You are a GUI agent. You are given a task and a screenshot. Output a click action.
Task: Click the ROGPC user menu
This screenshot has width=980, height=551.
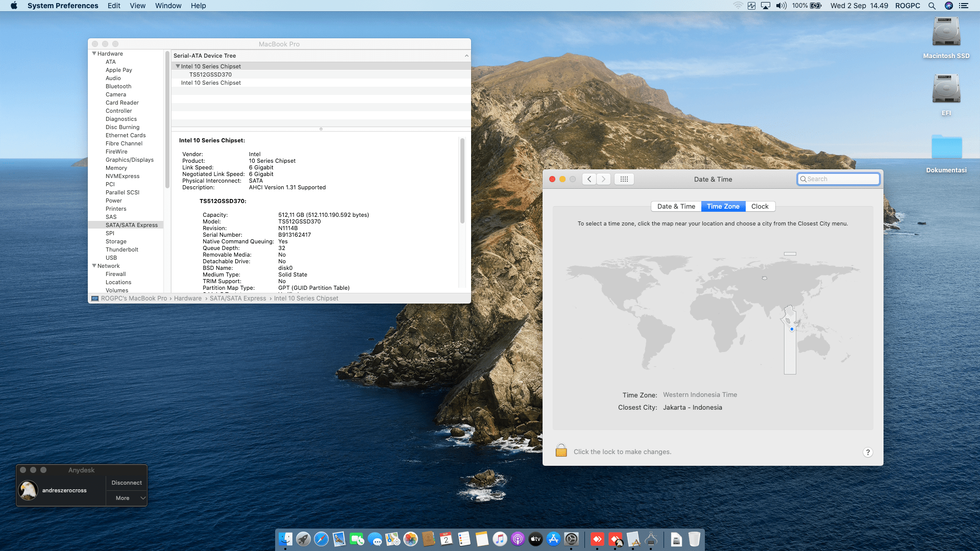(x=908, y=6)
